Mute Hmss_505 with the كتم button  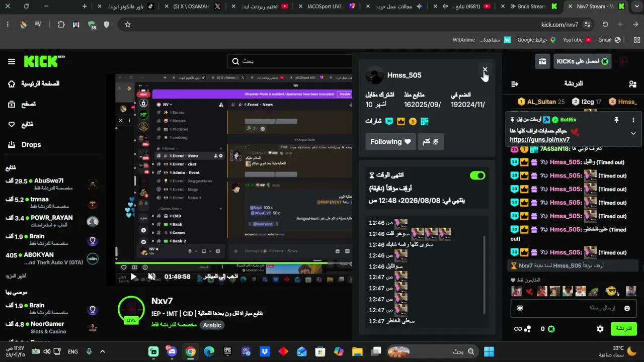click(x=431, y=142)
